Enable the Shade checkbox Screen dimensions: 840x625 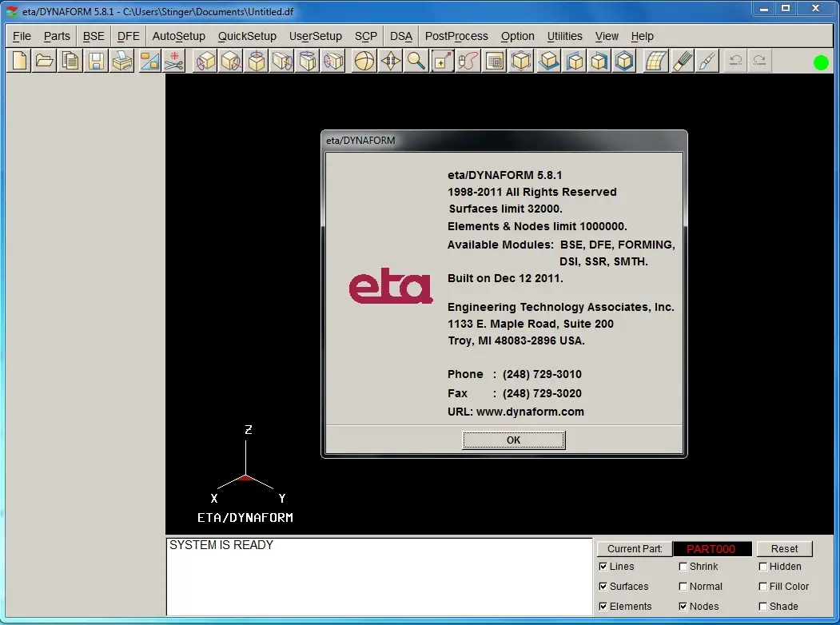point(762,607)
